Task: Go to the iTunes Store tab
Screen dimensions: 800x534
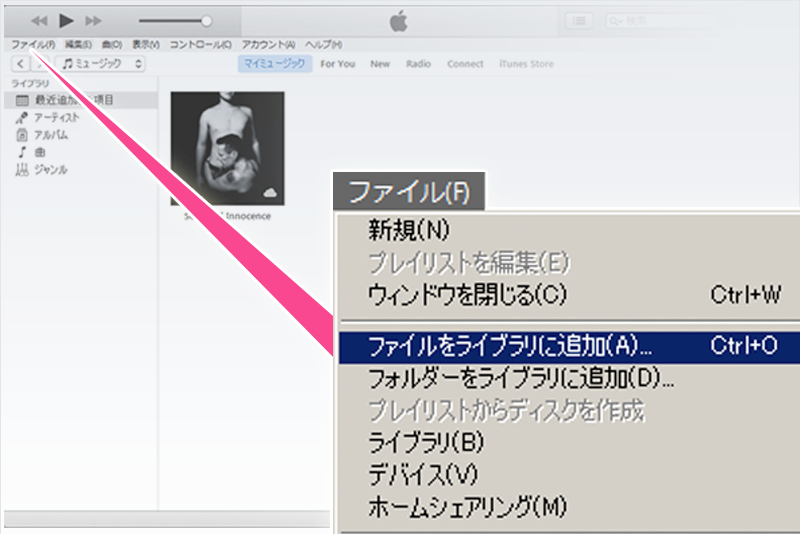Action: pyautogui.click(x=526, y=64)
